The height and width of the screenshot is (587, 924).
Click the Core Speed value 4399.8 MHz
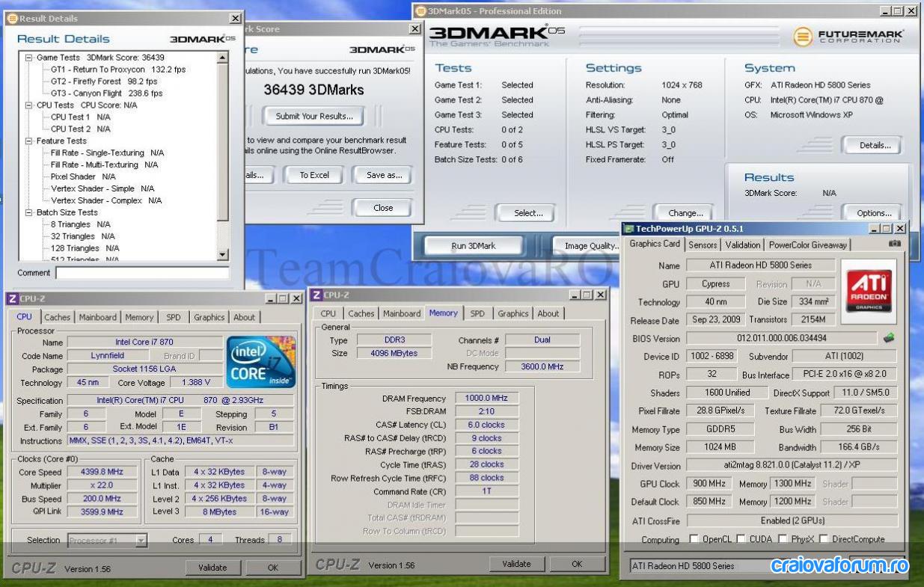coord(102,472)
